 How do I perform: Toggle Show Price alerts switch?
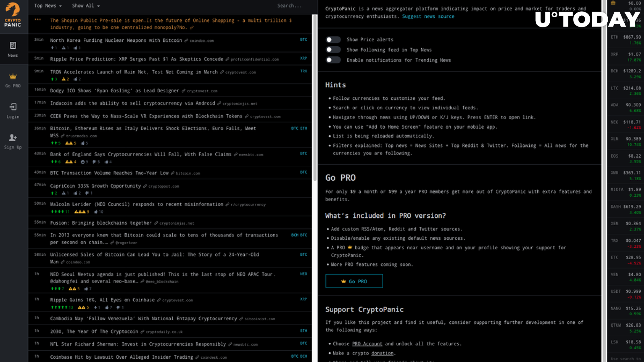click(333, 39)
